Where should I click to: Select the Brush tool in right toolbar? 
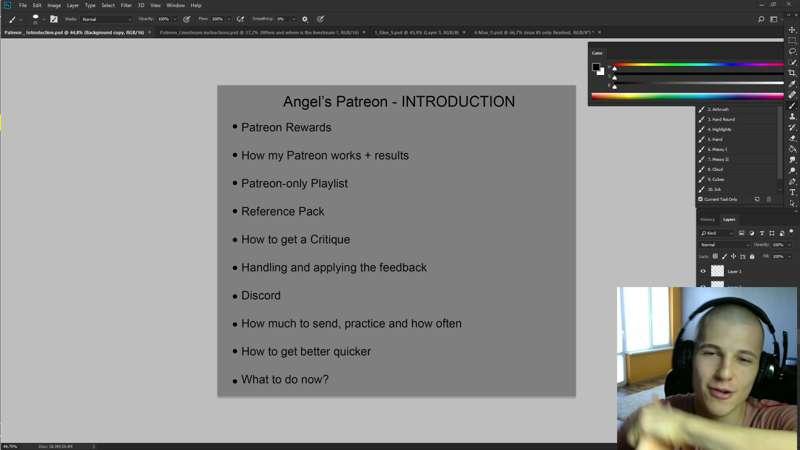[x=792, y=106]
